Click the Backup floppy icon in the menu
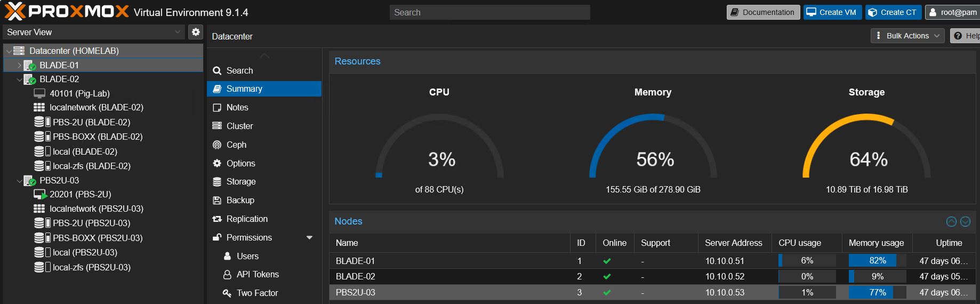Image resolution: width=980 pixels, height=304 pixels. click(x=217, y=200)
